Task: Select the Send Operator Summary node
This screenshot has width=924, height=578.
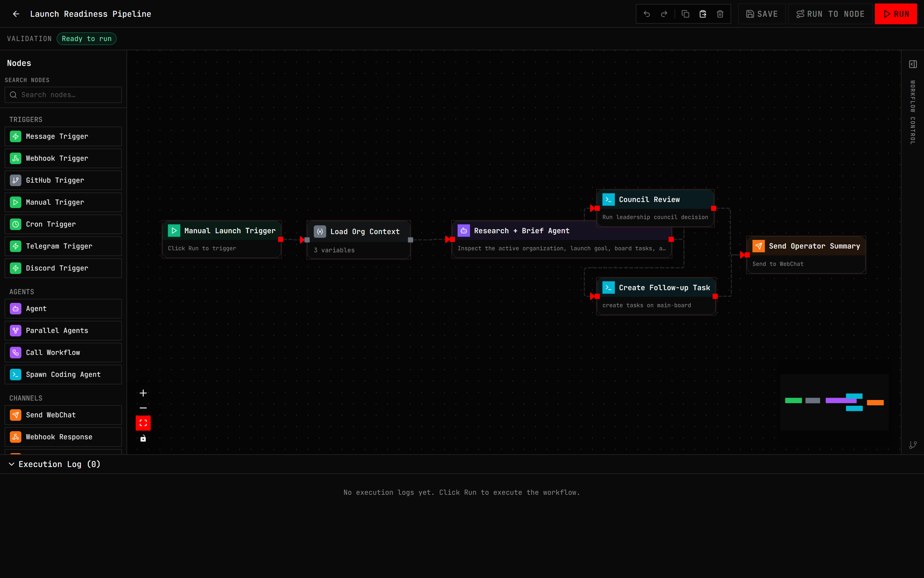Action: click(806, 255)
